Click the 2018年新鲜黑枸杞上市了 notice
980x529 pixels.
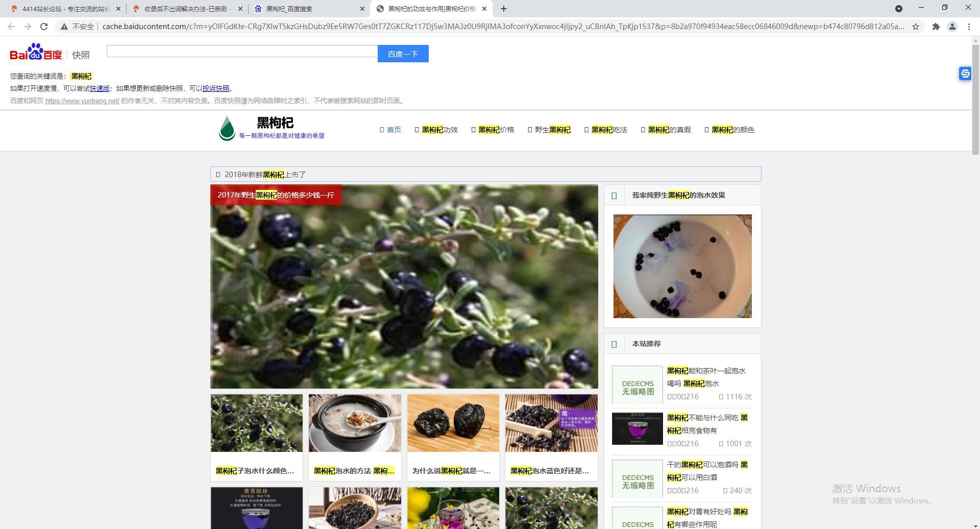tap(265, 175)
